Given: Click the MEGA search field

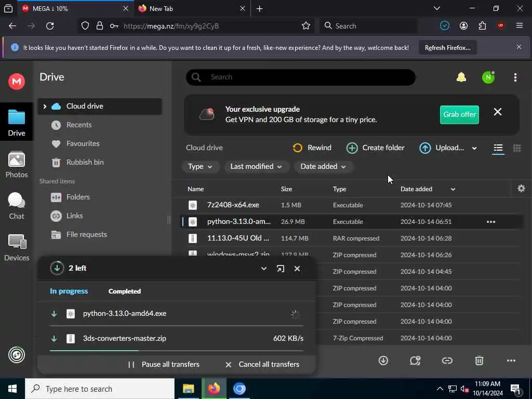Looking at the screenshot, I should point(301,77).
